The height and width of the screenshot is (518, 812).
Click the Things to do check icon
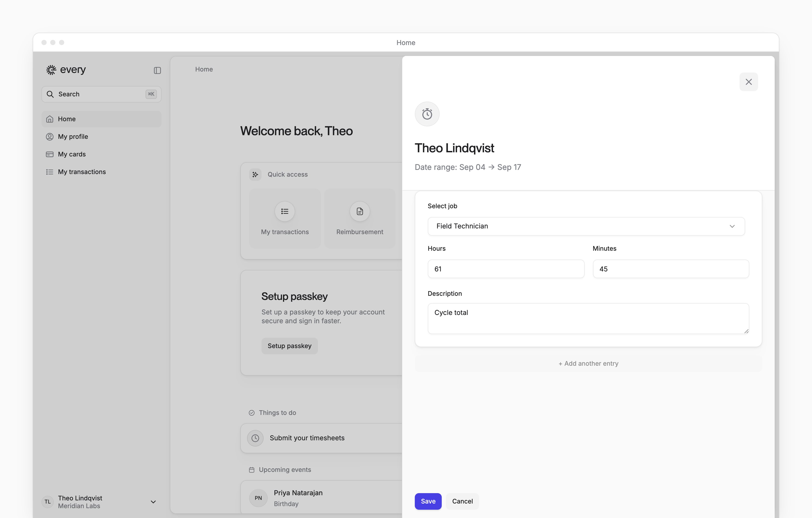click(x=252, y=413)
